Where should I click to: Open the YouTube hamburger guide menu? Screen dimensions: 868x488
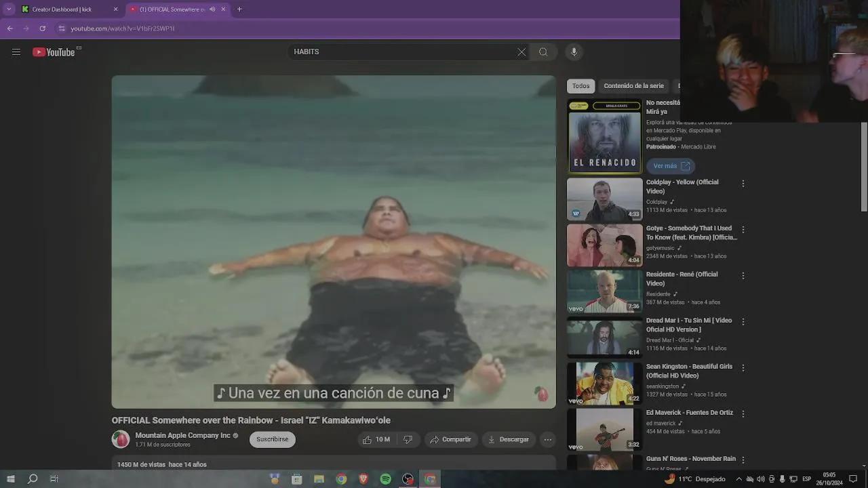click(x=16, y=52)
